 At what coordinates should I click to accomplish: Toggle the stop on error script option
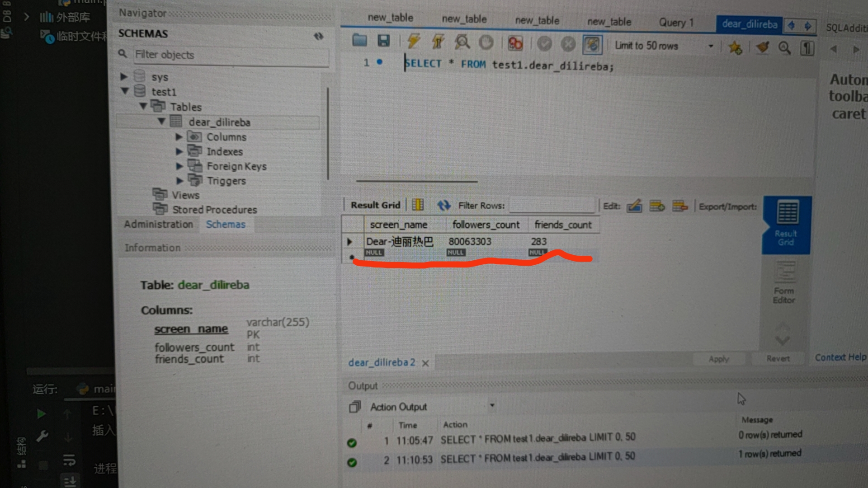point(515,43)
